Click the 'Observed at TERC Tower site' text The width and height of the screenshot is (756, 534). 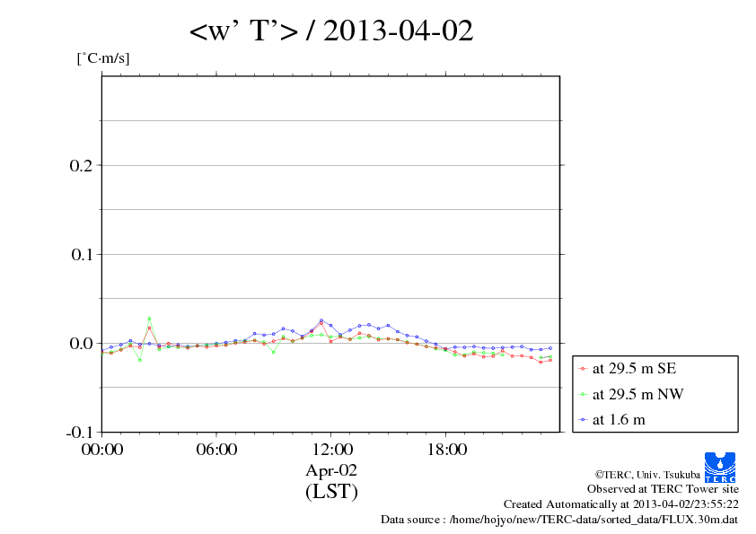[663, 489]
